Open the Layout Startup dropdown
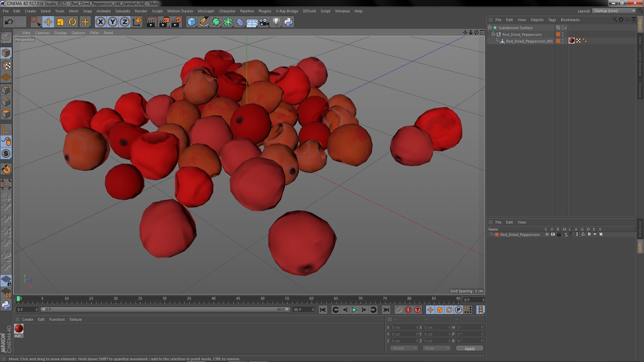This screenshot has width=644, height=362. [614, 11]
